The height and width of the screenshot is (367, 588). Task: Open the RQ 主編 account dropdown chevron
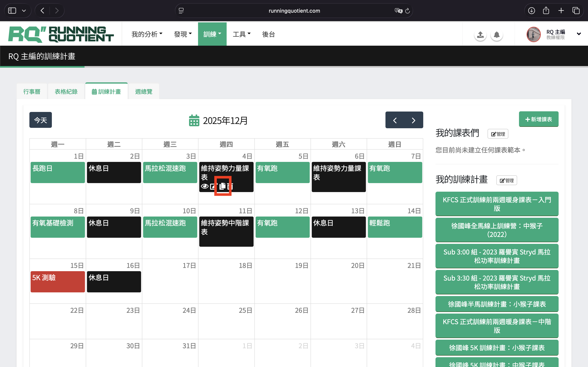pyautogui.click(x=579, y=34)
